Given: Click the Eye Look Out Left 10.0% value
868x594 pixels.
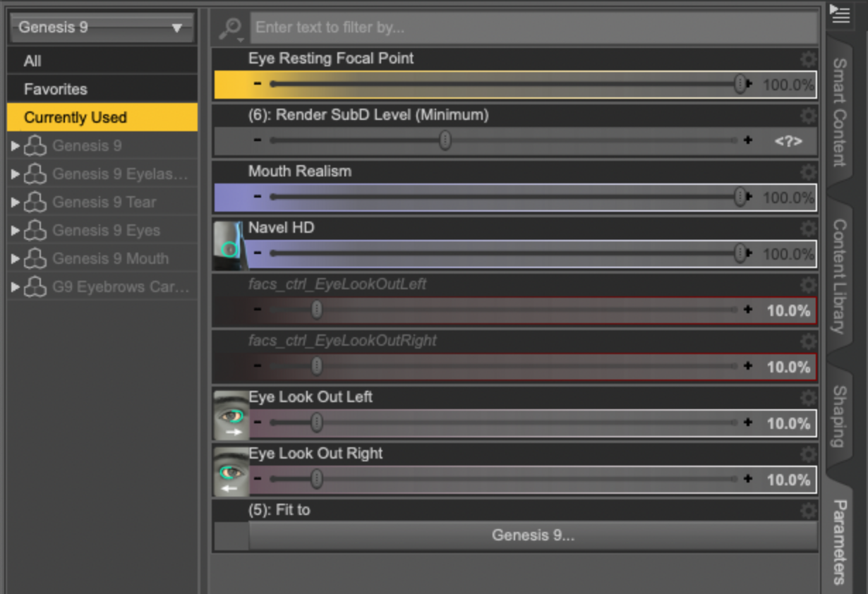Looking at the screenshot, I should click(788, 423).
